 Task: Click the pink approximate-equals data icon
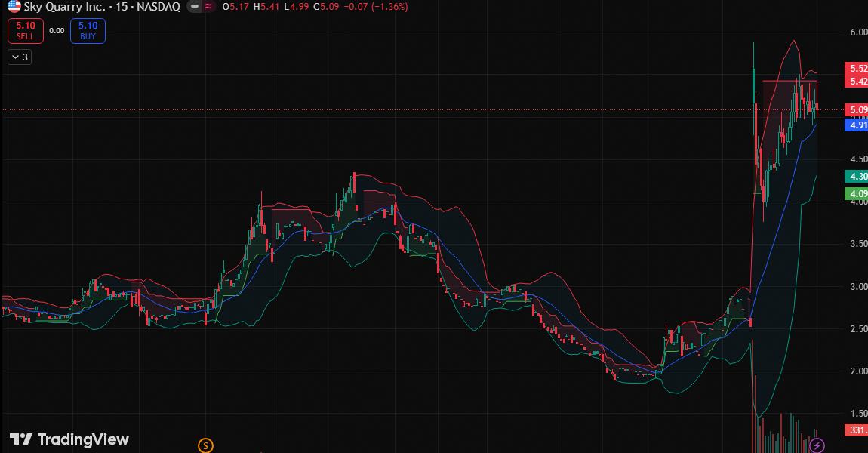(x=208, y=7)
